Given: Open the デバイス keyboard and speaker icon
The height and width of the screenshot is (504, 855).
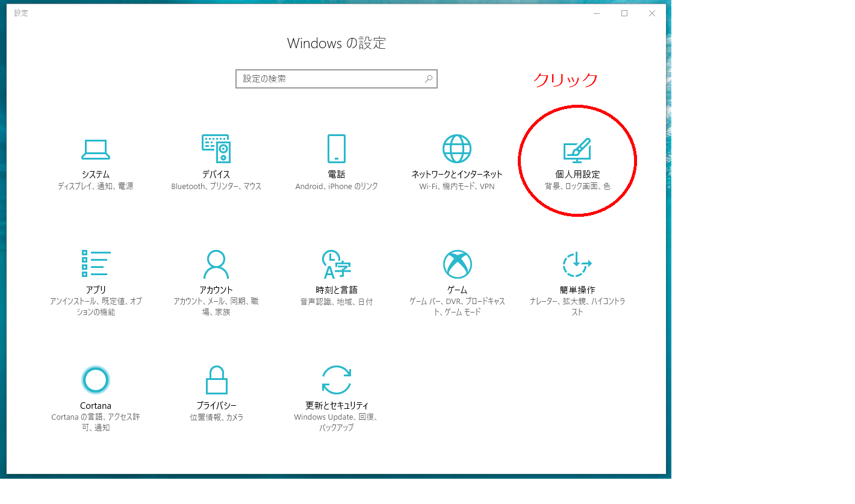Looking at the screenshot, I should [216, 148].
